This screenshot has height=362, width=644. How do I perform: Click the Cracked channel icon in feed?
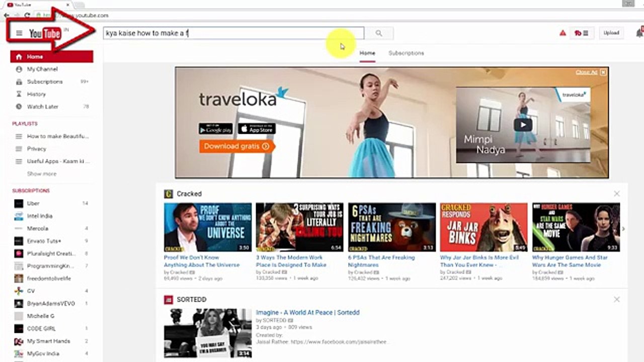click(169, 194)
